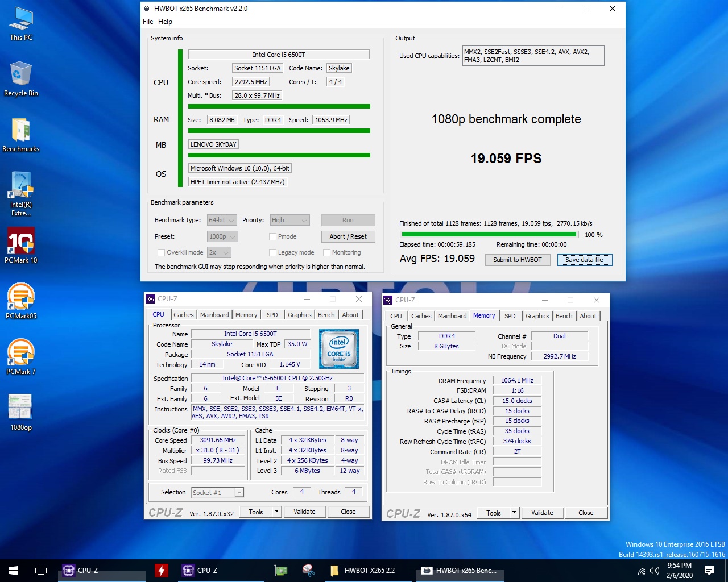Image resolution: width=728 pixels, height=582 pixels.
Task: Click the benchmark progress bar at 100%
Action: 490,234
